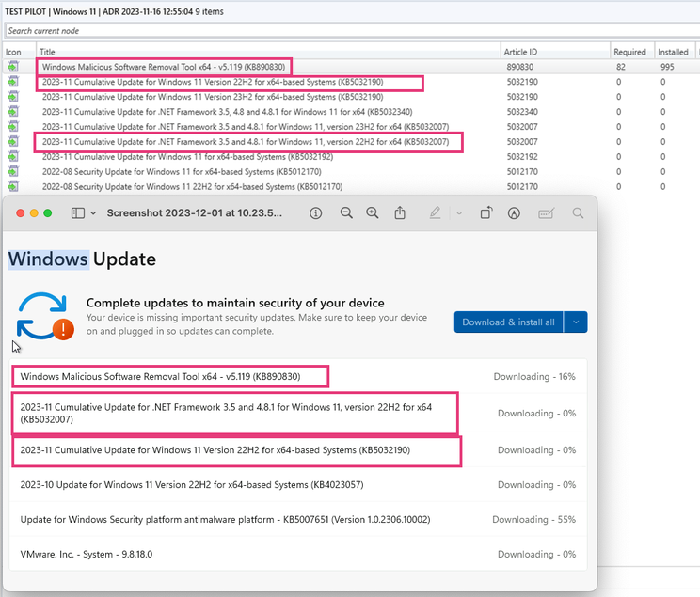Click the Search current node field

tap(352, 31)
